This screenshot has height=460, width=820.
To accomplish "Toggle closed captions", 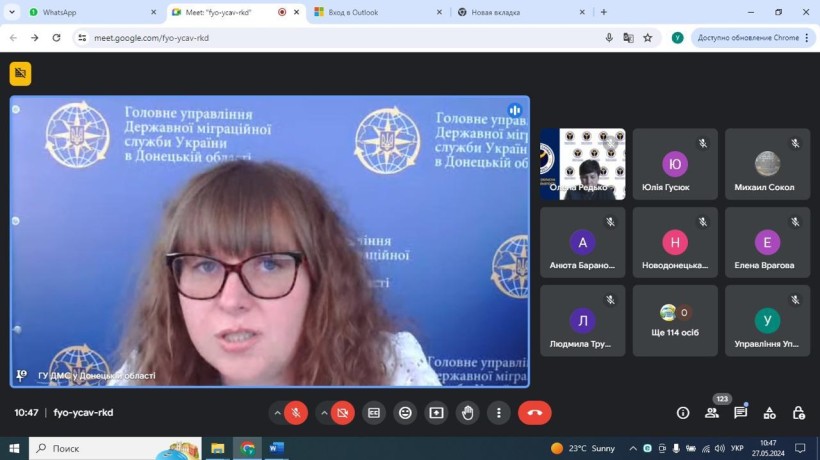I will click(x=374, y=413).
